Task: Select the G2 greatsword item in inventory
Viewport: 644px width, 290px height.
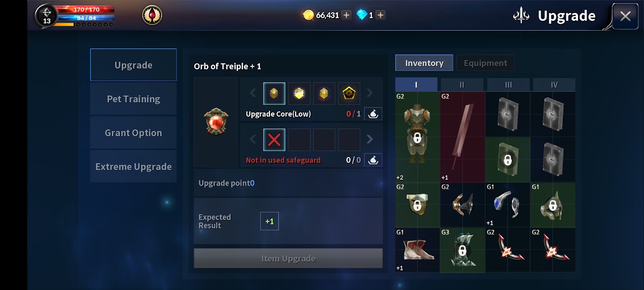Action: (462, 137)
